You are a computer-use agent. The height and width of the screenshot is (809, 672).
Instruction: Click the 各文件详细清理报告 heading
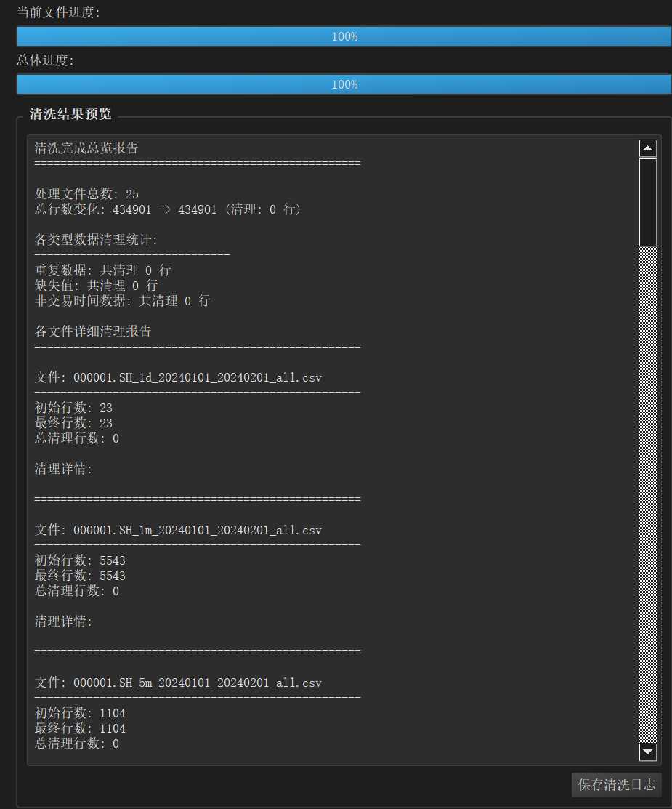tap(93, 331)
